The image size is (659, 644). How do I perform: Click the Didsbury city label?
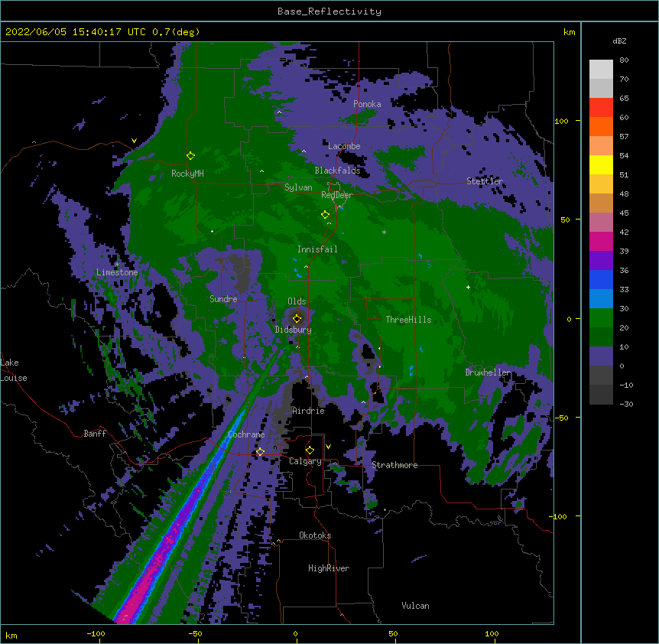pyautogui.click(x=293, y=330)
